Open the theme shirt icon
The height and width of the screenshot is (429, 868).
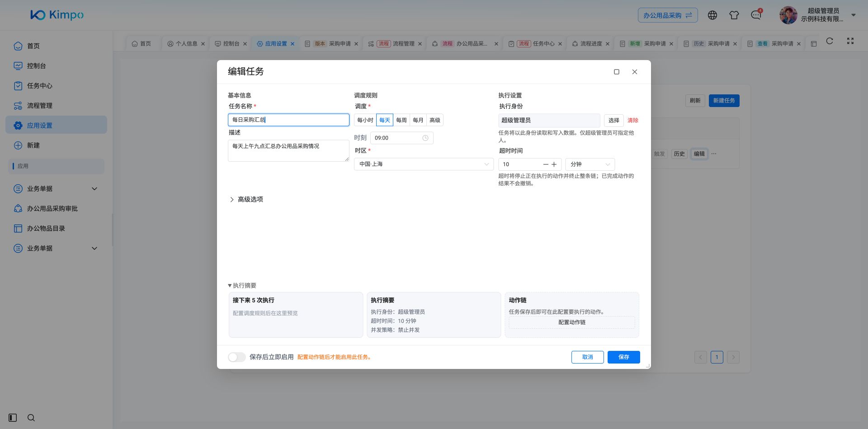[x=734, y=15]
